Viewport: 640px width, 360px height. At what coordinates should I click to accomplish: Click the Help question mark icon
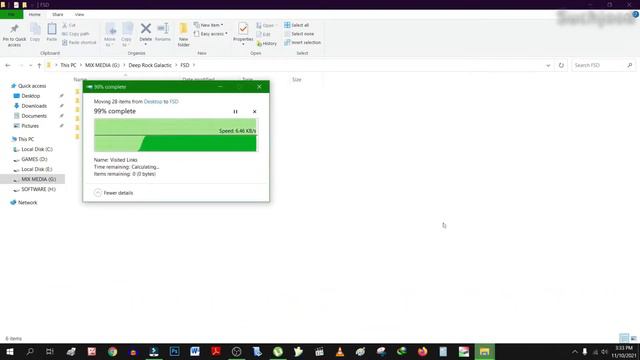635,14
